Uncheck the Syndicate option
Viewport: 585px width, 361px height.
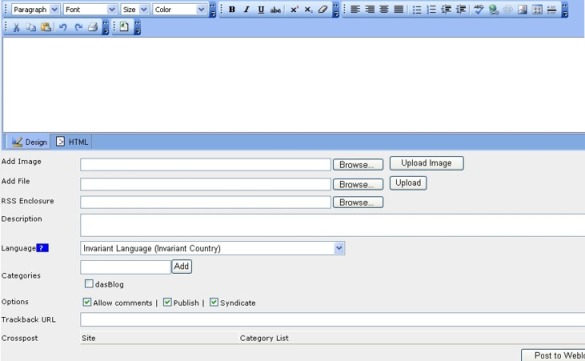[214, 302]
